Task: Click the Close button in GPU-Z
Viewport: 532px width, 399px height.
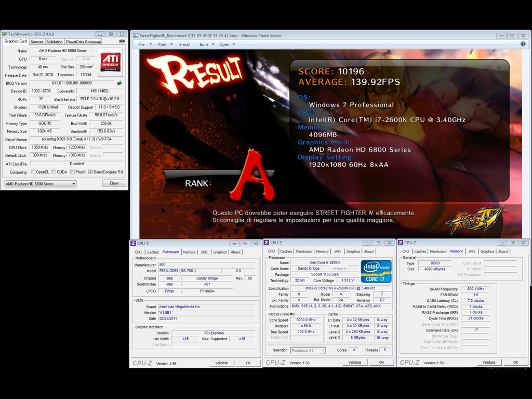Action: click(x=114, y=183)
